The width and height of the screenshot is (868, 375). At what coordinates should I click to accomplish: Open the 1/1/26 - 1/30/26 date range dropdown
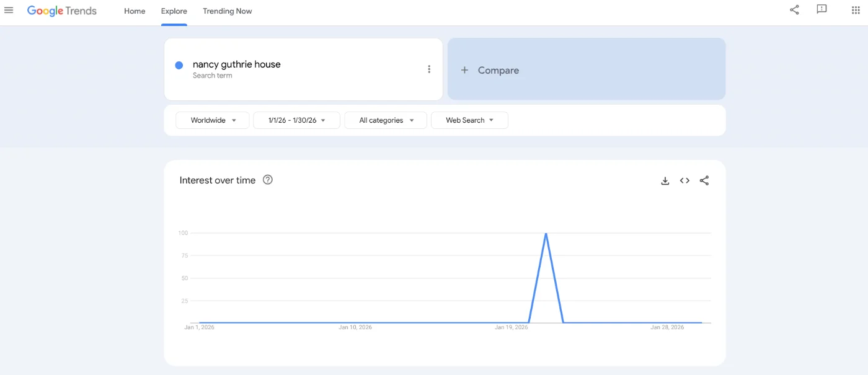[296, 120]
